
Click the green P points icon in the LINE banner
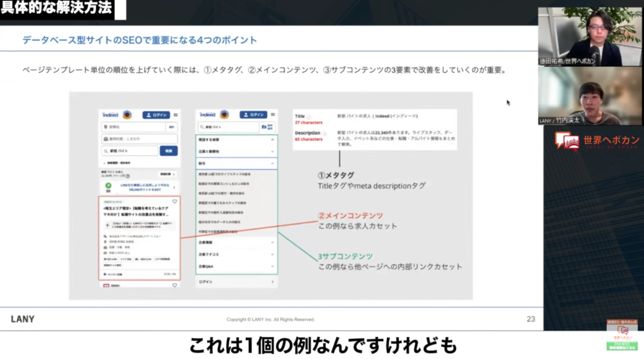(108, 185)
